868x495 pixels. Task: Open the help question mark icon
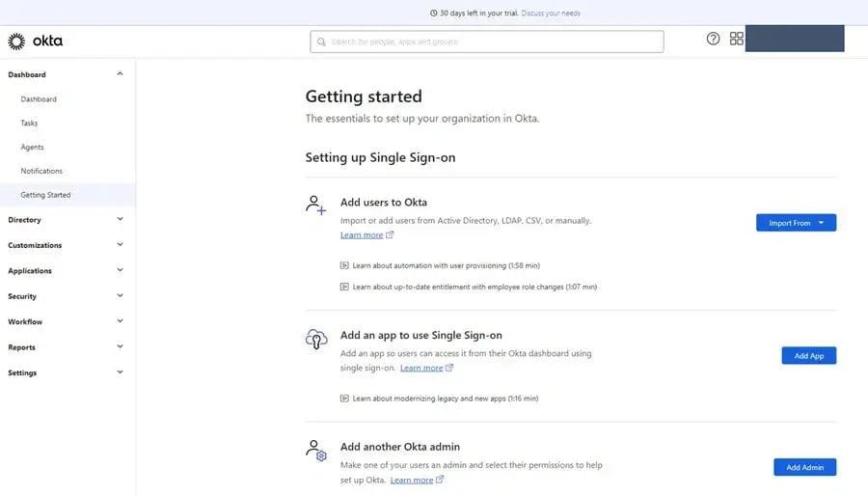coord(713,39)
